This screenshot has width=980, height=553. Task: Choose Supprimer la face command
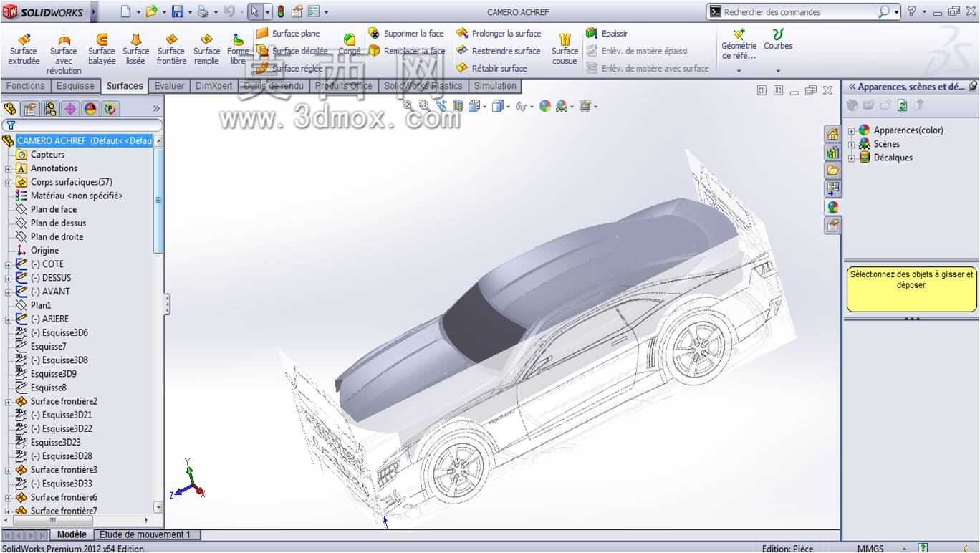406,33
